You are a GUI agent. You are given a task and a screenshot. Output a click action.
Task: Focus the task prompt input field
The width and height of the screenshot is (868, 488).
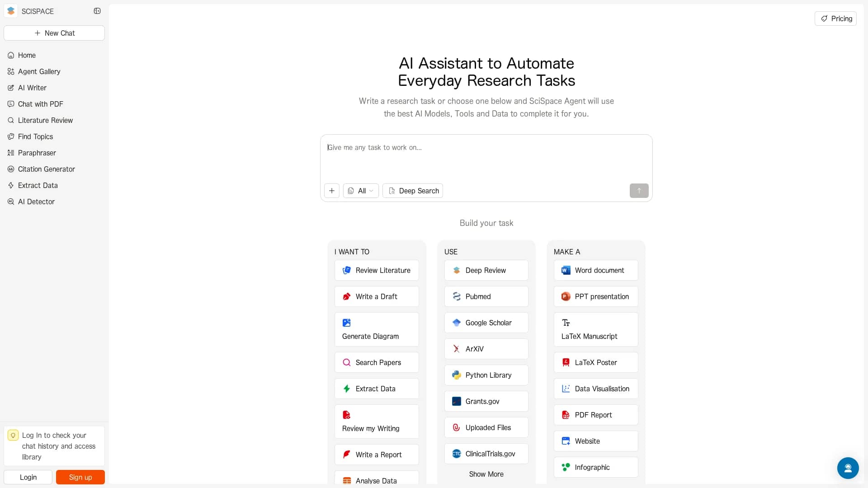[486, 158]
